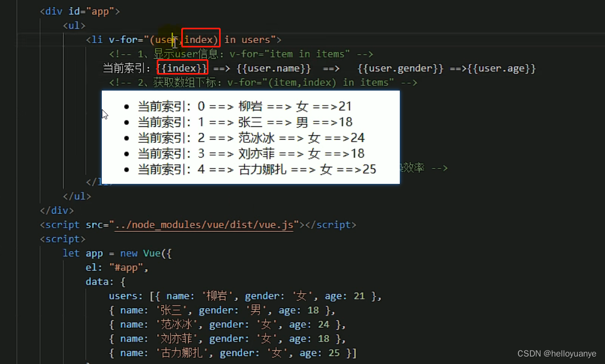605x364 pixels.
Task: Click the opening <ul> tag
Action: [x=74, y=26]
